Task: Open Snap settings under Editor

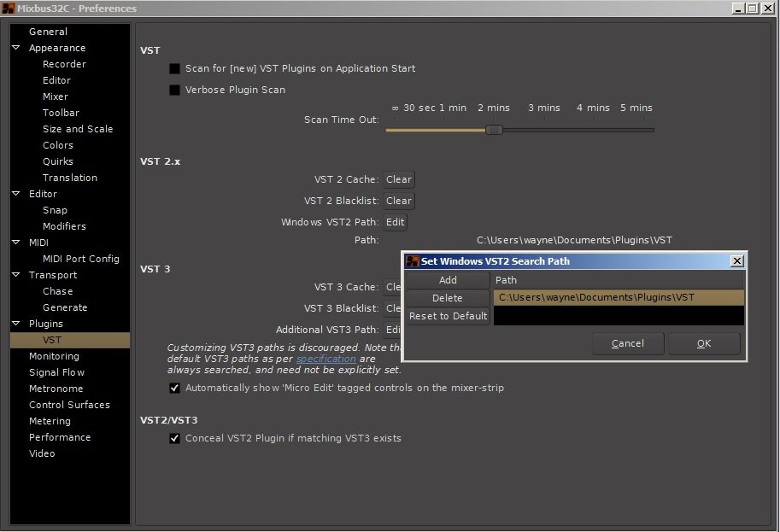Action: click(55, 210)
